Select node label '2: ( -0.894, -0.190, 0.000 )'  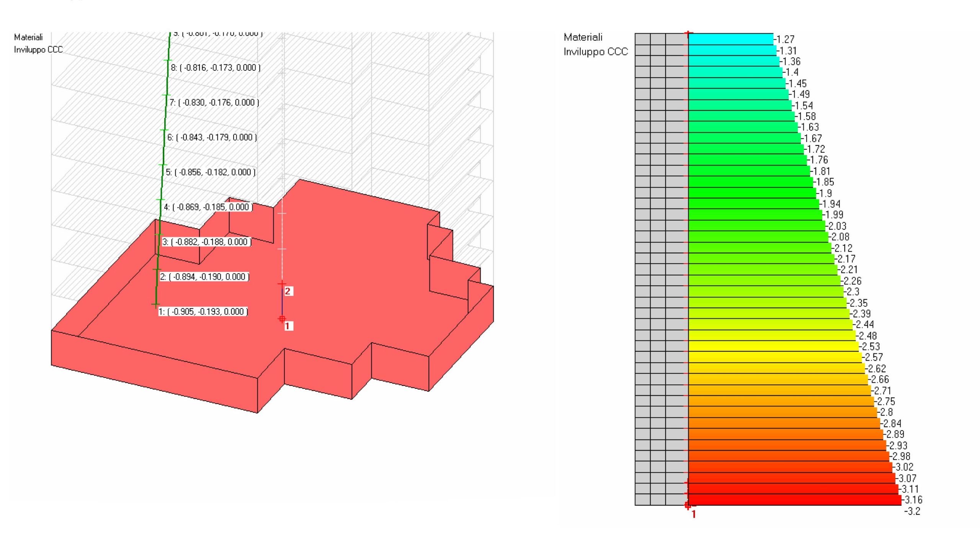pyautogui.click(x=204, y=277)
